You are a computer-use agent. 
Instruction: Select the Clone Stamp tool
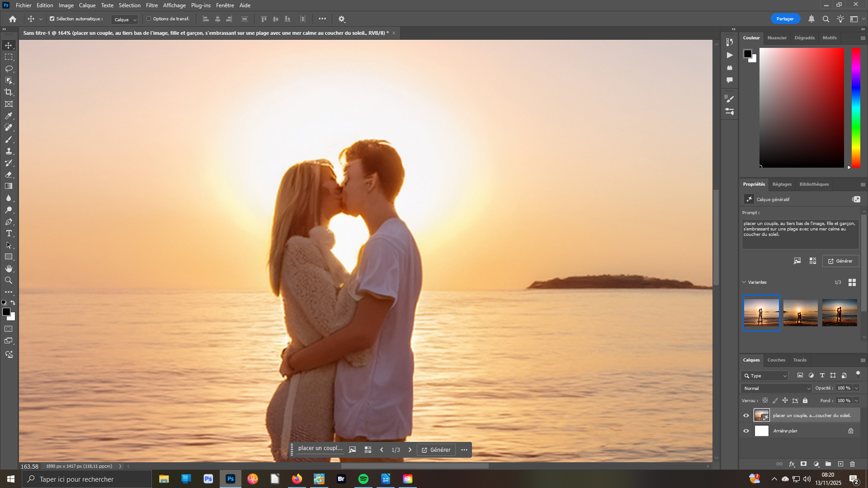click(9, 151)
